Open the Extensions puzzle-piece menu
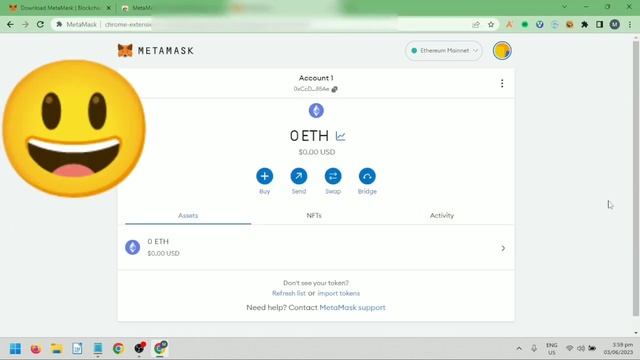This screenshot has height=360, width=640. [584, 24]
